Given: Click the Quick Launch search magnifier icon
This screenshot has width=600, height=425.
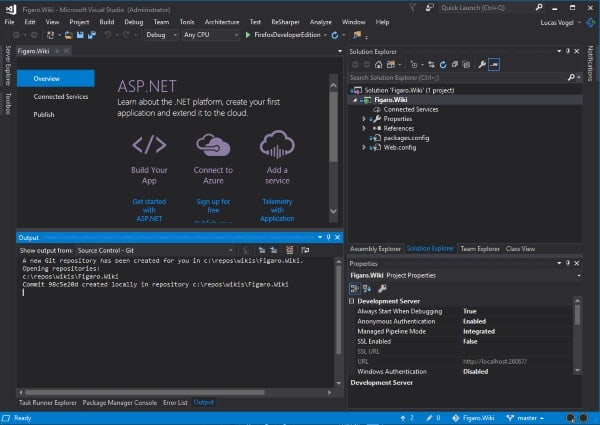Looking at the screenshot, I should coord(539,7).
